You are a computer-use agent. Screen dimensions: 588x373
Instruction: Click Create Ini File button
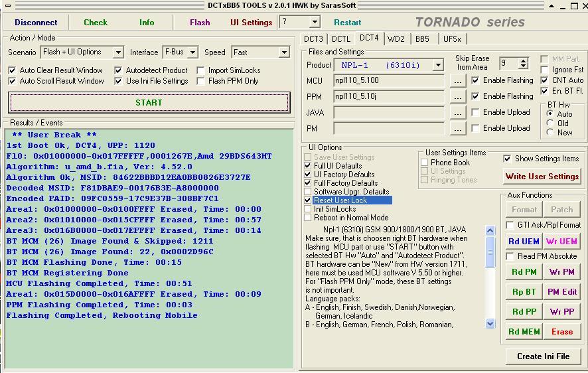tap(543, 356)
